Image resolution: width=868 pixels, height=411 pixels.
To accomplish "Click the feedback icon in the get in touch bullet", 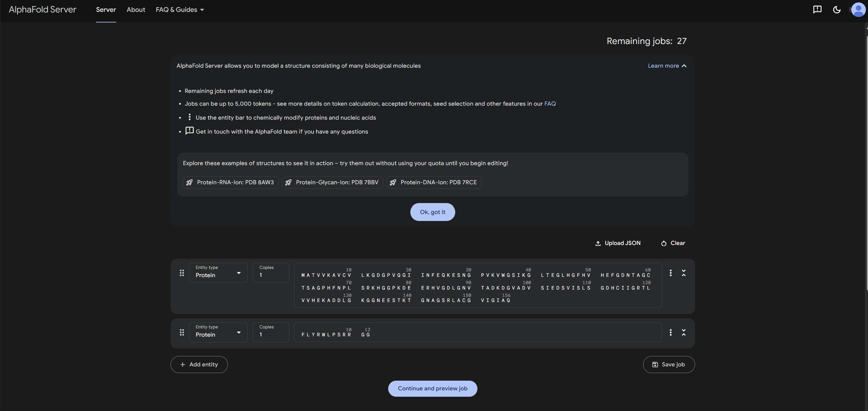I will (x=189, y=131).
